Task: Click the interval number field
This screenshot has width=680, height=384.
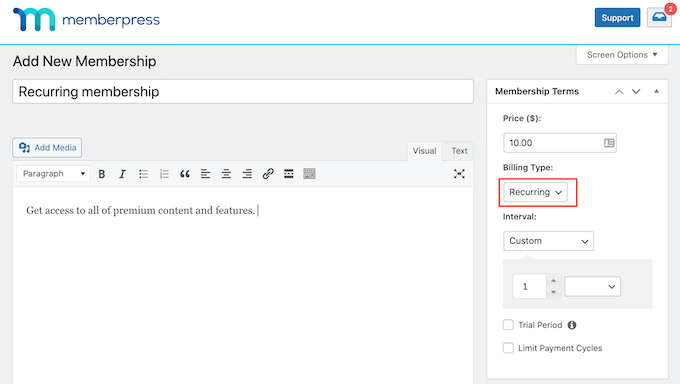Action: pyautogui.click(x=530, y=286)
